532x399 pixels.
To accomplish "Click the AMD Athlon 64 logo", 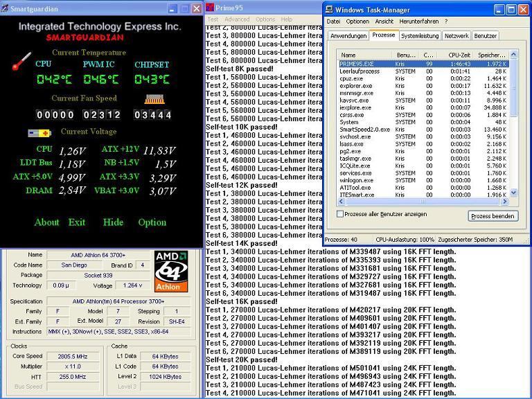I will pos(171,272).
